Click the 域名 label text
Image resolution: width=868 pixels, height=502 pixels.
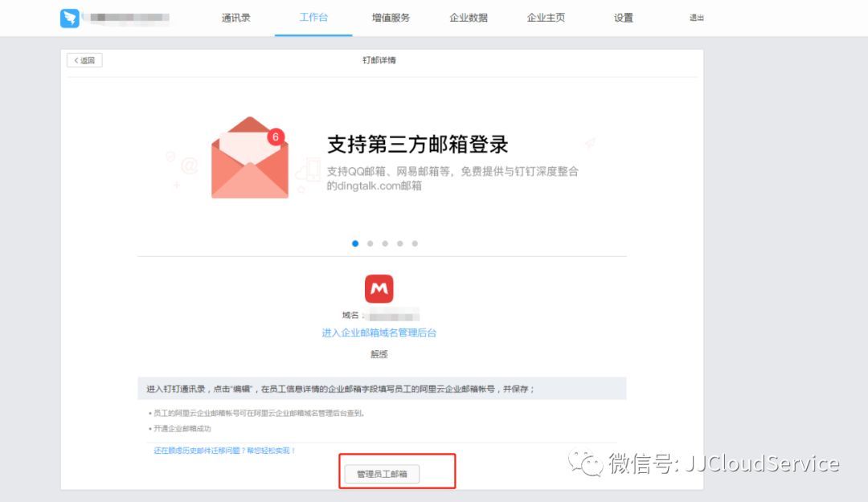pos(350,316)
